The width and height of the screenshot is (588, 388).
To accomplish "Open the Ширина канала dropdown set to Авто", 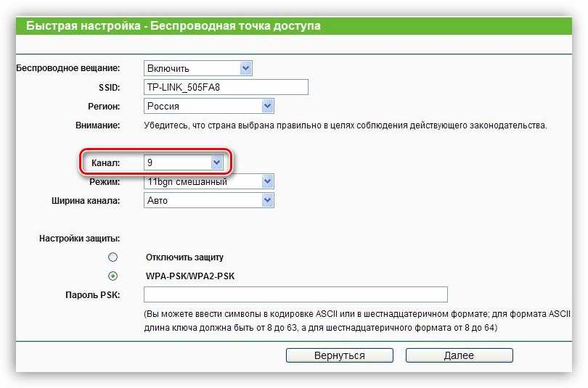I will [x=208, y=200].
